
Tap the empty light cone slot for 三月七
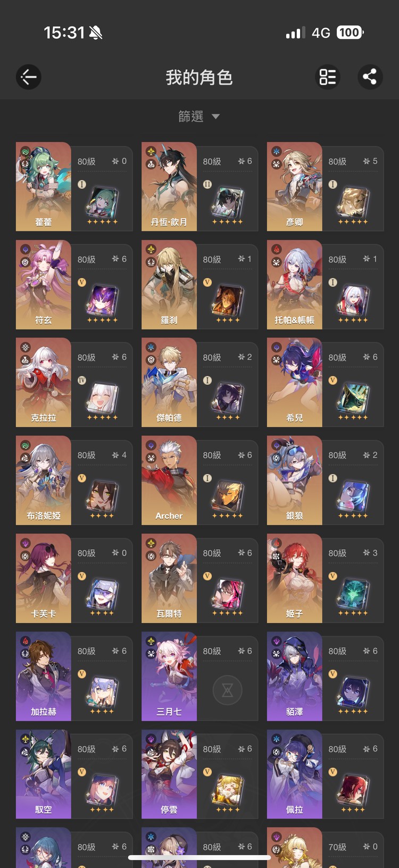coord(227,690)
